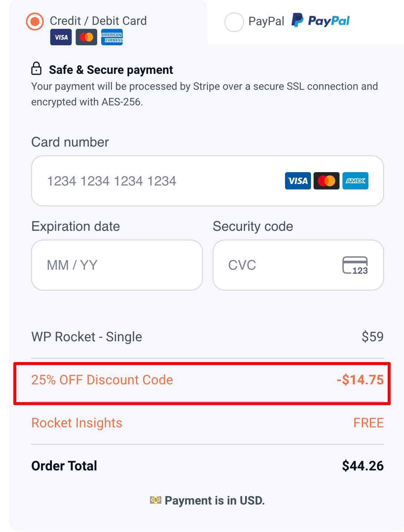Click the MM / YY expiration date field
Viewport: 404px width, 532px height.
click(x=117, y=265)
